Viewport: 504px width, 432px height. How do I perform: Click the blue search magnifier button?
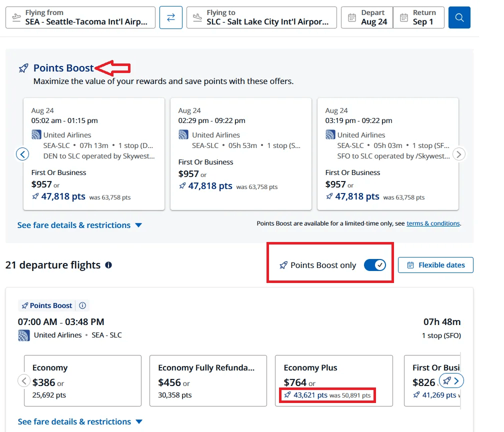click(x=459, y=17)
